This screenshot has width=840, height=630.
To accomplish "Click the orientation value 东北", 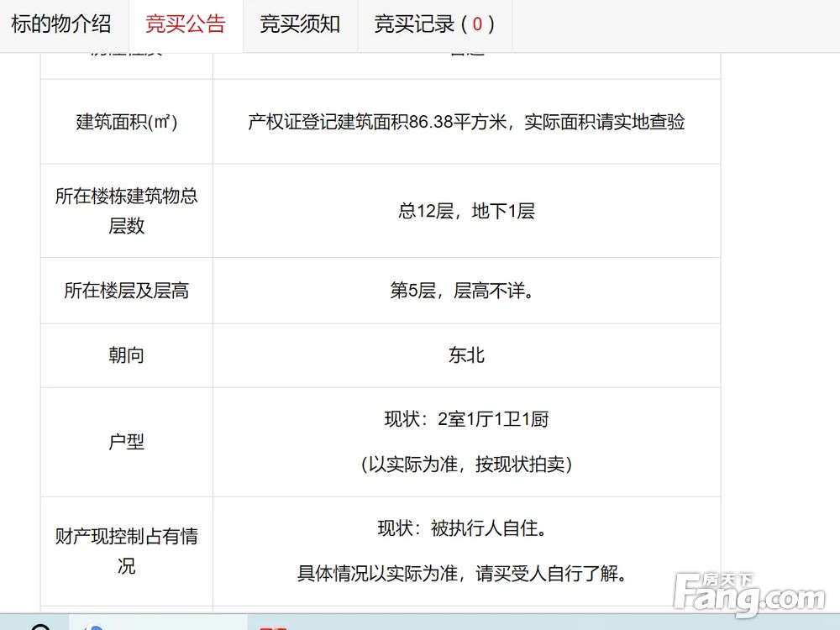I will (466, 355).
